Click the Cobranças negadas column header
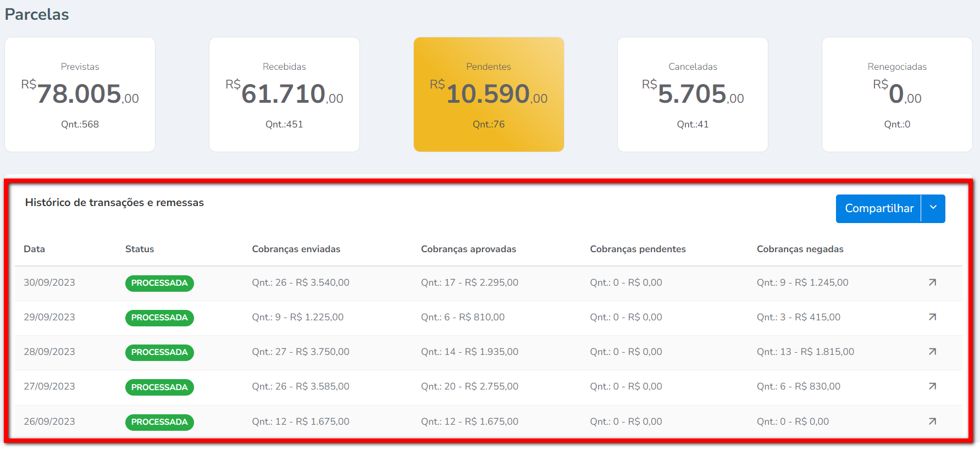Image resolution: width=980 pixels, height=450 pixels. (800, 249)
